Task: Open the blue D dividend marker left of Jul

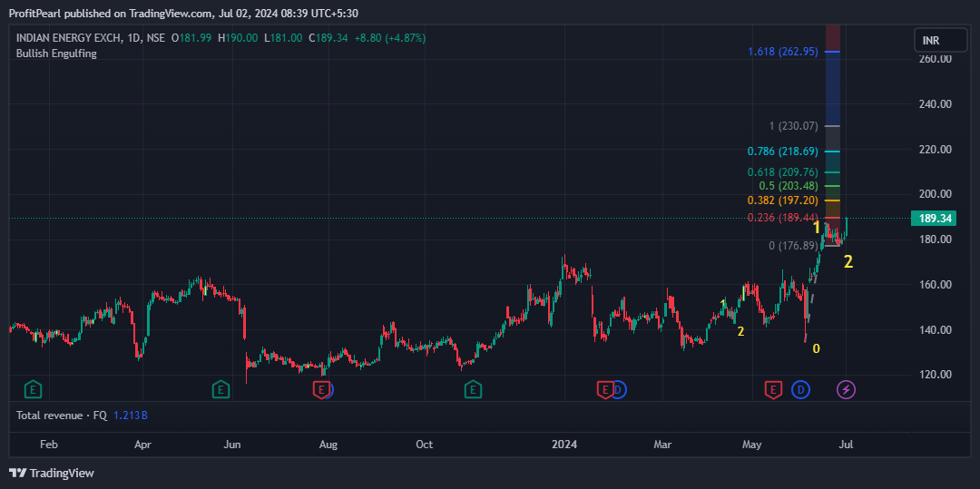Action: (800, 390)
